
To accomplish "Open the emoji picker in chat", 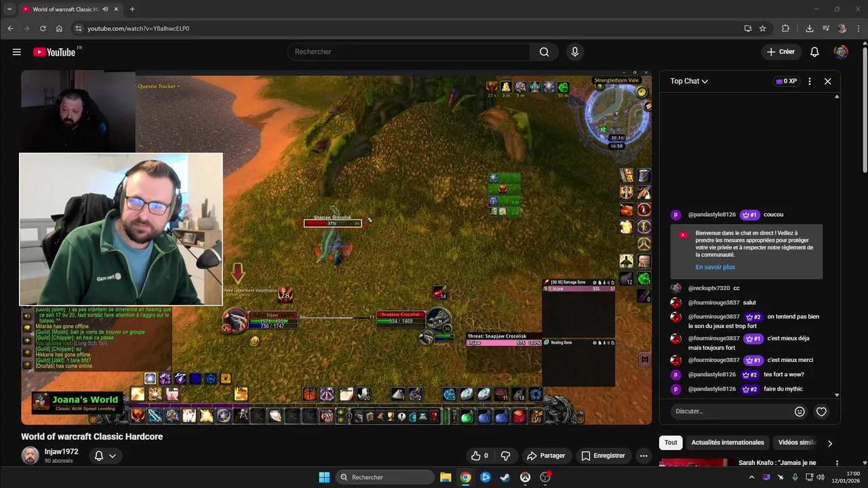I will 800,411.
